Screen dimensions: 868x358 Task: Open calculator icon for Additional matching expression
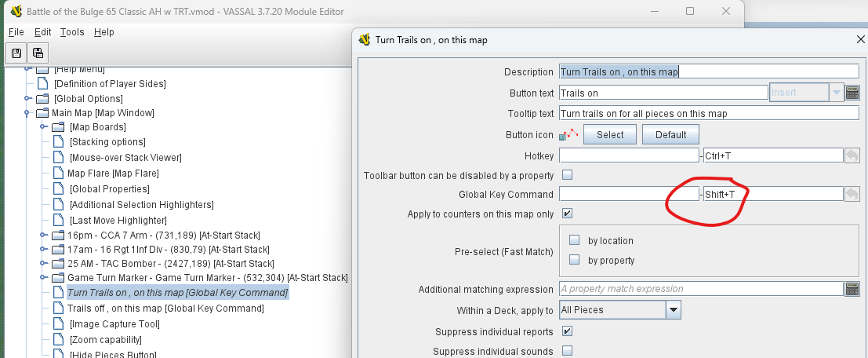click(852, 289)
